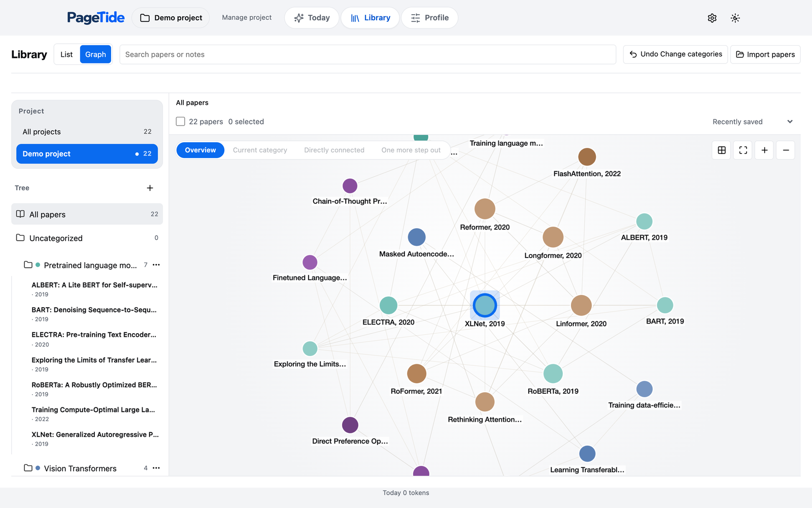Select the Directly connected graph filter
The height and width of the screenshot is (508, 812).
click(x=334, y=150)
